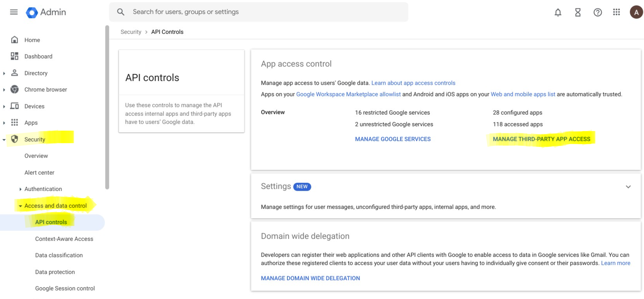
Task: Click the Devices icon in sidebar
Action: pos(14,106)
